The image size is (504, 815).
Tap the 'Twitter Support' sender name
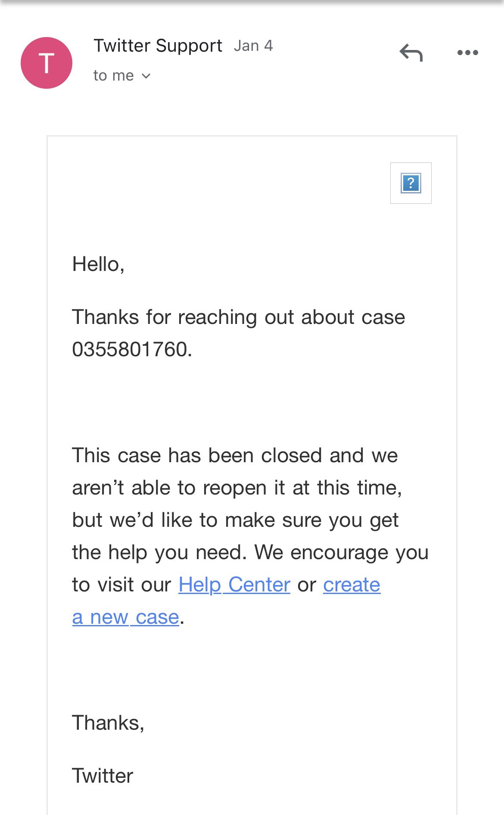[158, 46]
